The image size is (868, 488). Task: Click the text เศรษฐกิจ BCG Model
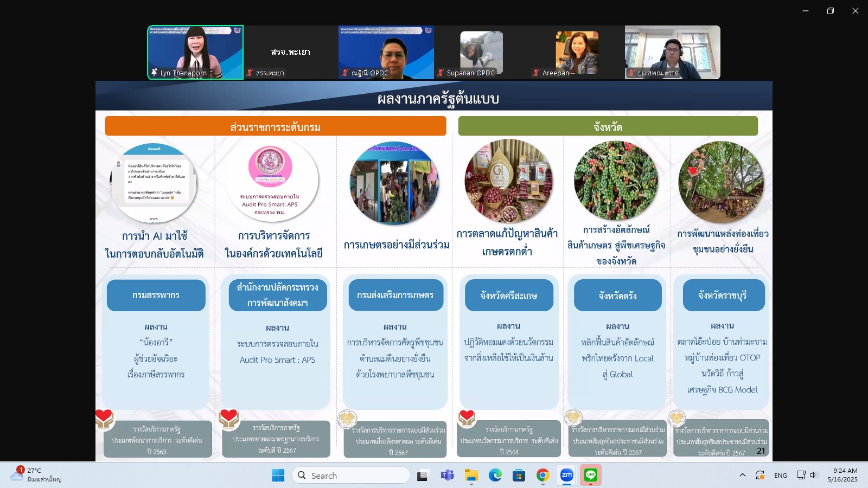[723, 390]
